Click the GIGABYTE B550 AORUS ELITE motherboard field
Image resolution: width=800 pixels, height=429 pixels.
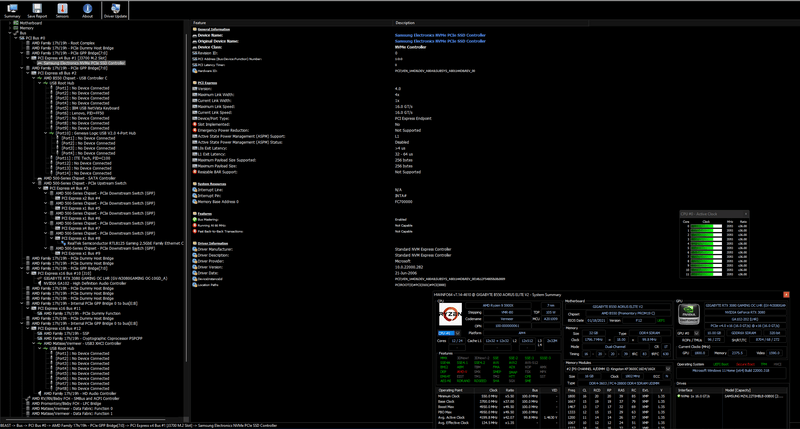pos(618,307)
